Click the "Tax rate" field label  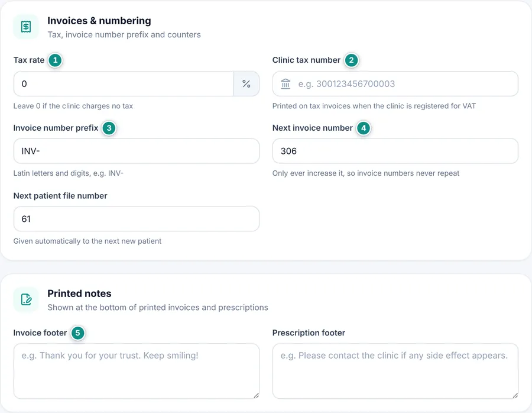coord(29,60)
